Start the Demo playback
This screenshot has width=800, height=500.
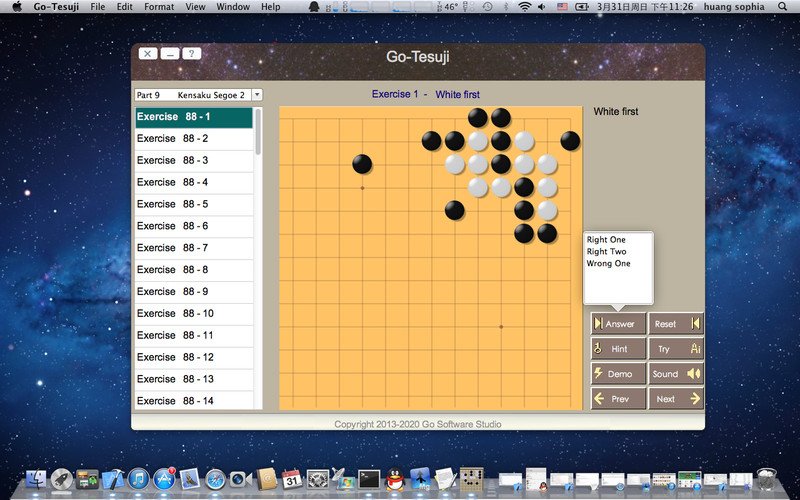618,373
